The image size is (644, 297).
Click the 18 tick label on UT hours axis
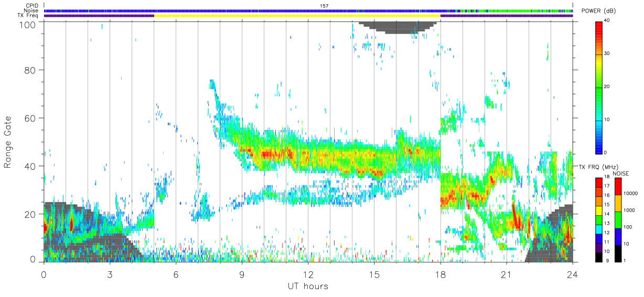(440, 274)
